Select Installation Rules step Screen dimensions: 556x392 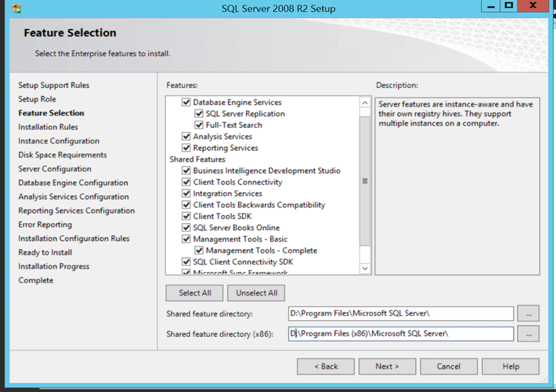coord(48,127)
